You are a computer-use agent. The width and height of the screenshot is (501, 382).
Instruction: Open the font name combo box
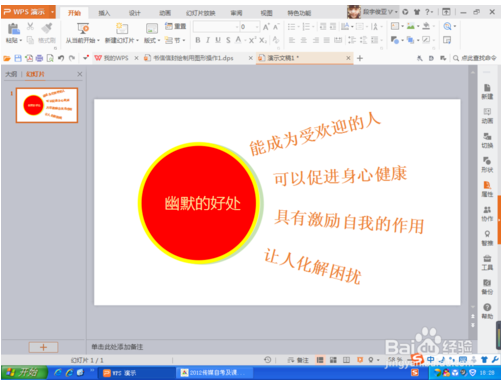216,27
